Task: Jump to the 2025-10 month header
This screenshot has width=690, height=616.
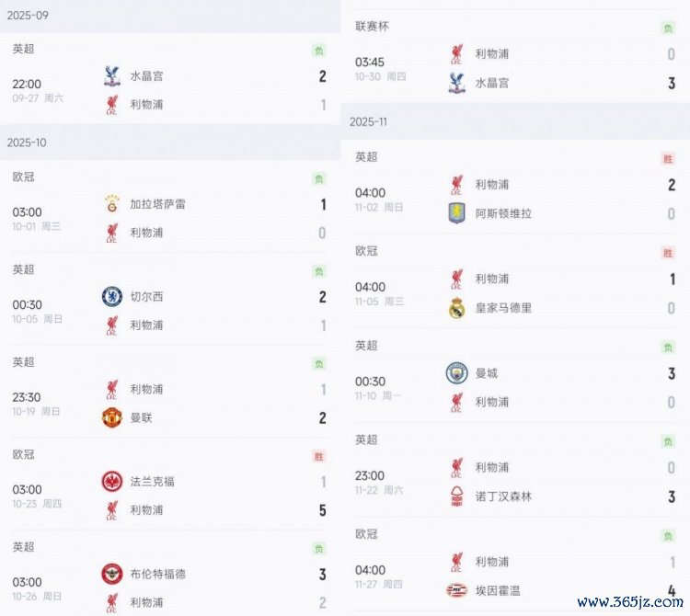Action: (27, 143)
